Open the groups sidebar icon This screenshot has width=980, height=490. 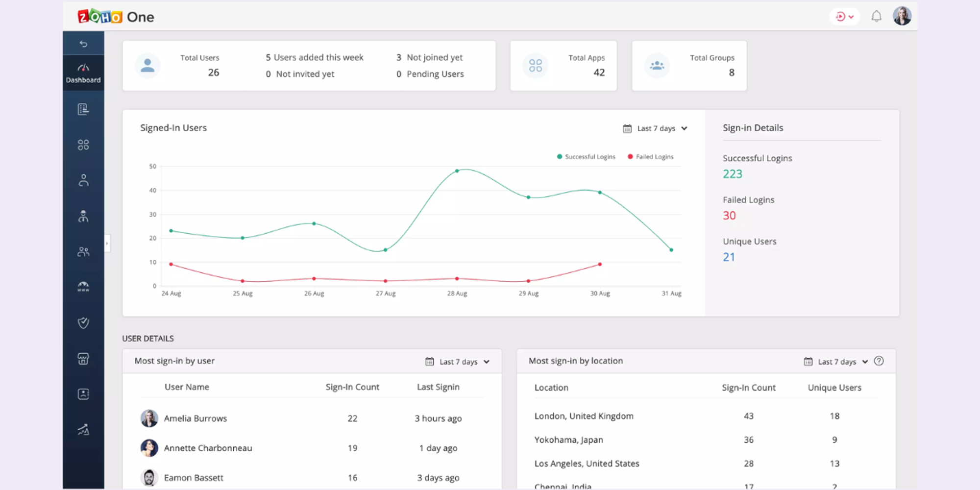83,251
